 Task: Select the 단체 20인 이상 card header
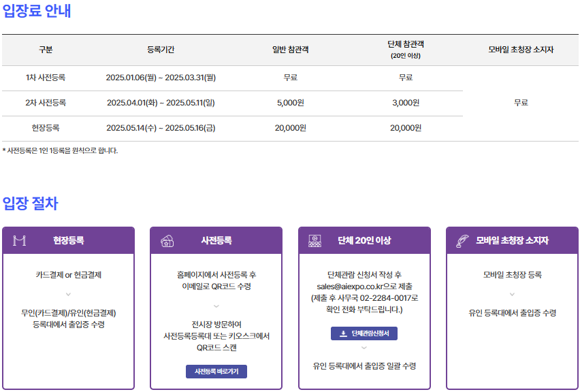pyautogui.click(x=364, y=240)
